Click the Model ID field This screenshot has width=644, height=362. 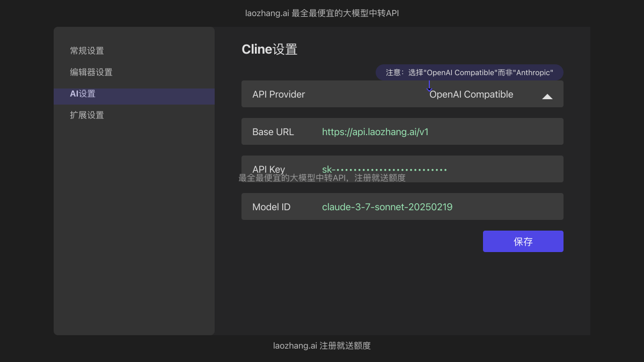[x=402, y=206]
